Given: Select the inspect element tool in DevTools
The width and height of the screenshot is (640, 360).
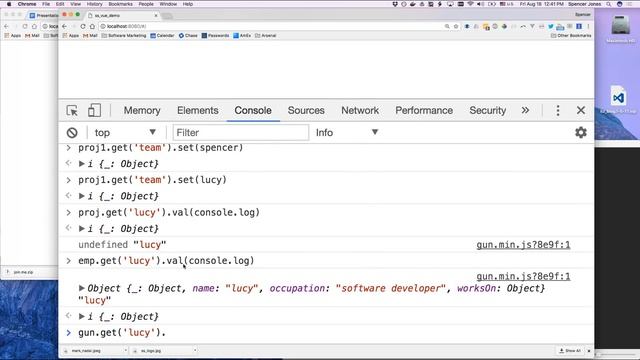Looking at the screenshot, I should click(72, 111).
